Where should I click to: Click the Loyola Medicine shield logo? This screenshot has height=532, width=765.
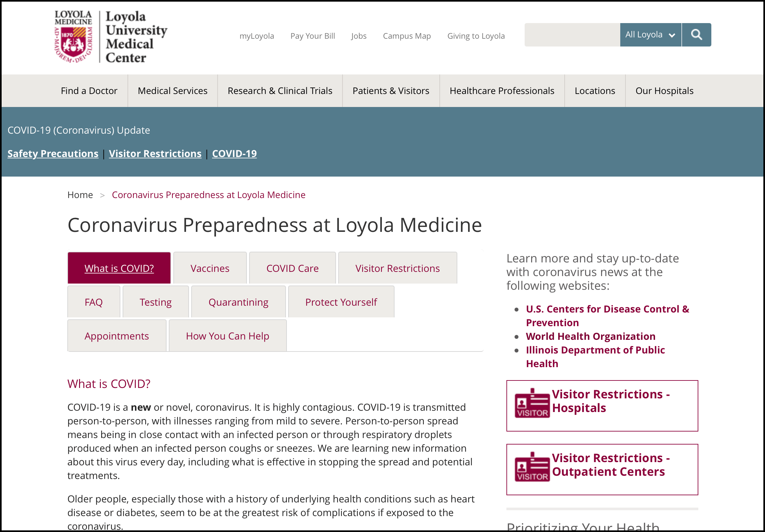coord(73,37)
